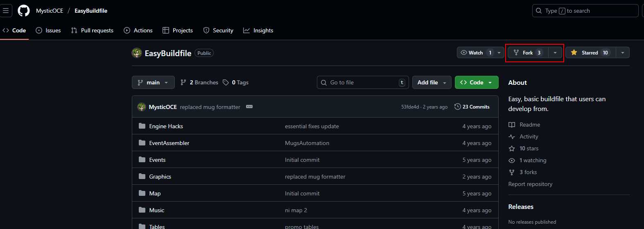
Task: Expand the Fork options arrow
Action: click(x=555, y=53)
